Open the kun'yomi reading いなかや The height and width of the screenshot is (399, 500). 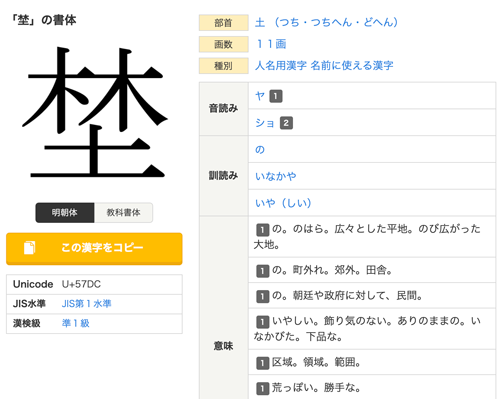pos(276,176)
